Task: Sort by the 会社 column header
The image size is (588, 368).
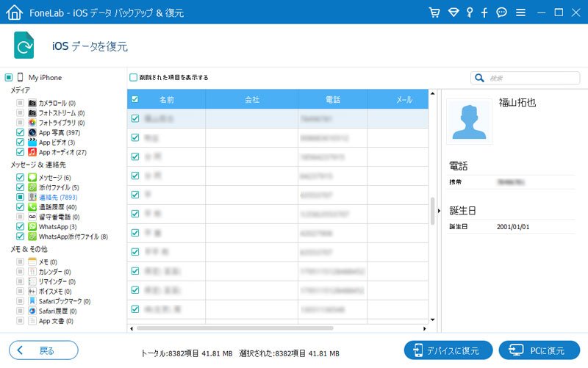Action: [x=252, y=99]
